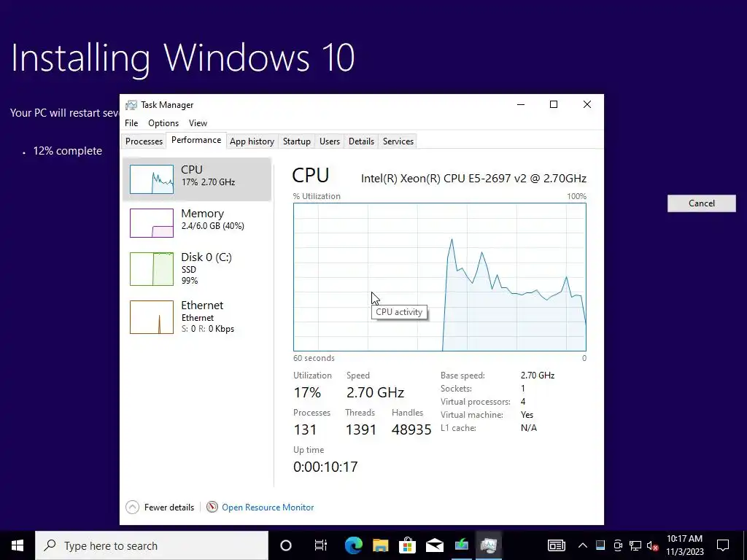Open News and interests widget icon

pos(556,545)
